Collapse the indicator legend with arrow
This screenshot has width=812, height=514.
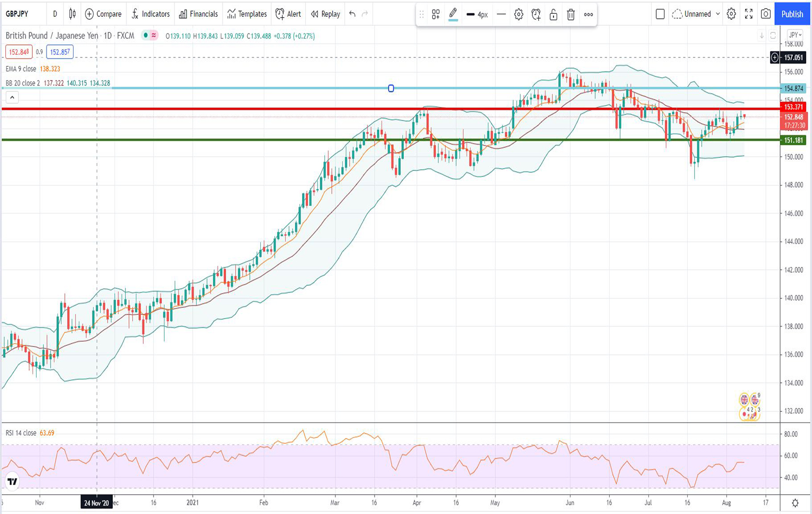click(12, 97)
